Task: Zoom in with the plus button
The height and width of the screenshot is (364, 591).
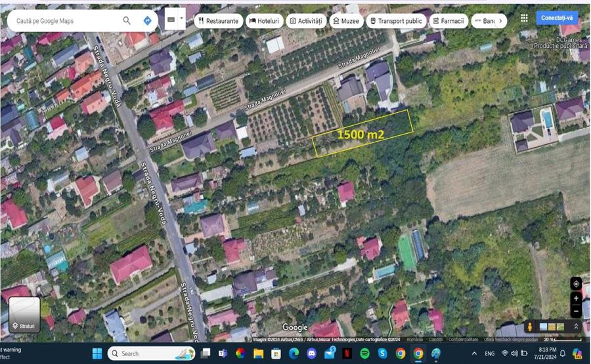Action: (x=576, y=298)
